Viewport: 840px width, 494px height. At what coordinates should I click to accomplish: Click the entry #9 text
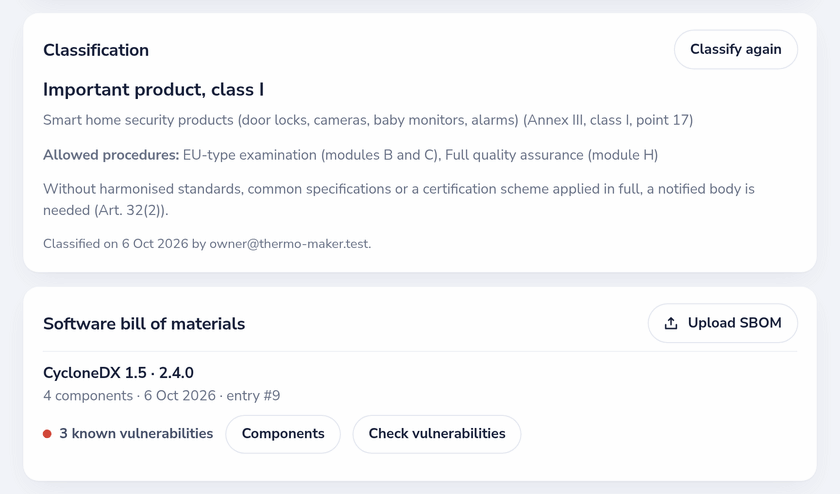253,395
